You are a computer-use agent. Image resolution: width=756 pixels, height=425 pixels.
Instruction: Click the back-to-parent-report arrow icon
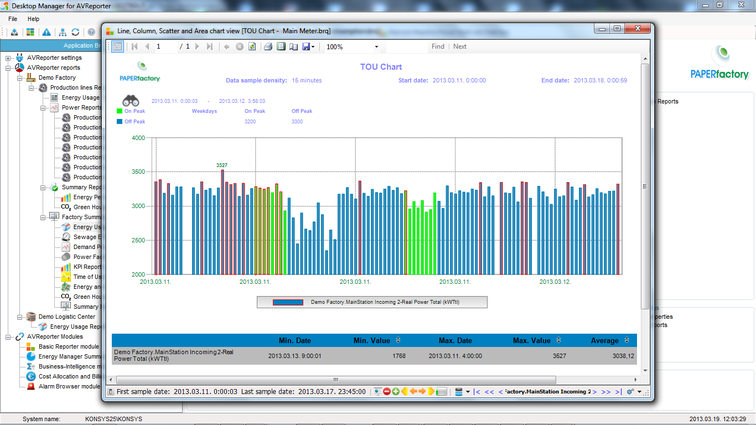pos(227,47)
